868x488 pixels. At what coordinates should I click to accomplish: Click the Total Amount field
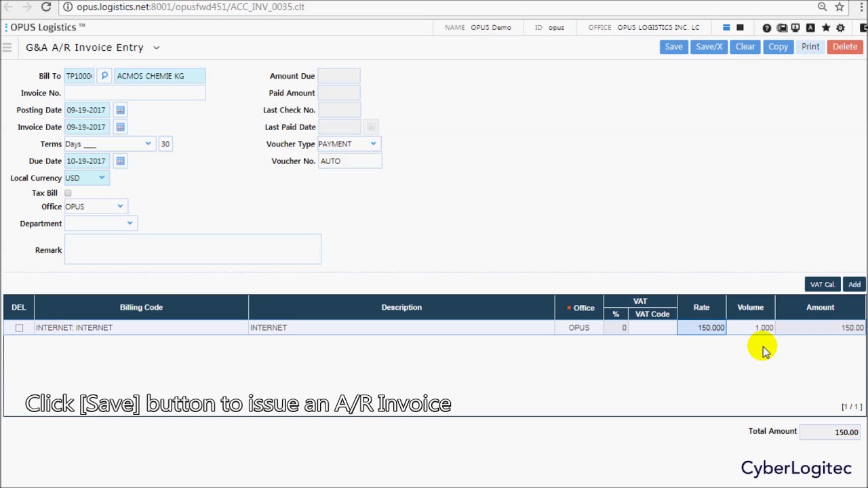831,432
